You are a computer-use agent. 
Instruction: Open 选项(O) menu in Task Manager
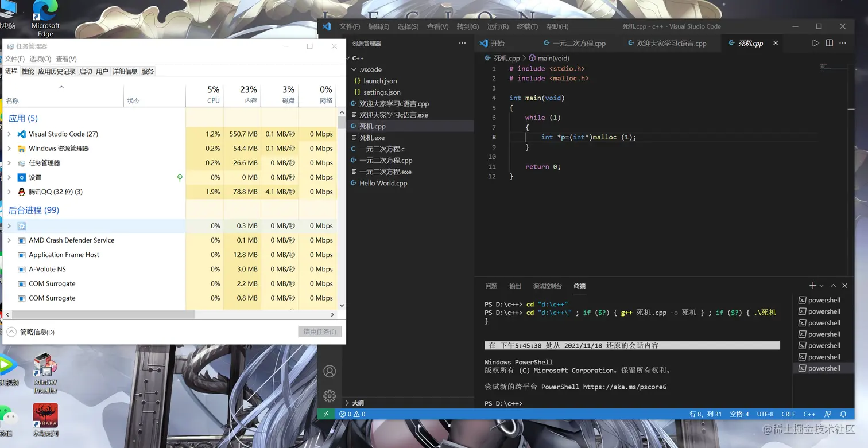pyautogui.click(x=40, y=59)
